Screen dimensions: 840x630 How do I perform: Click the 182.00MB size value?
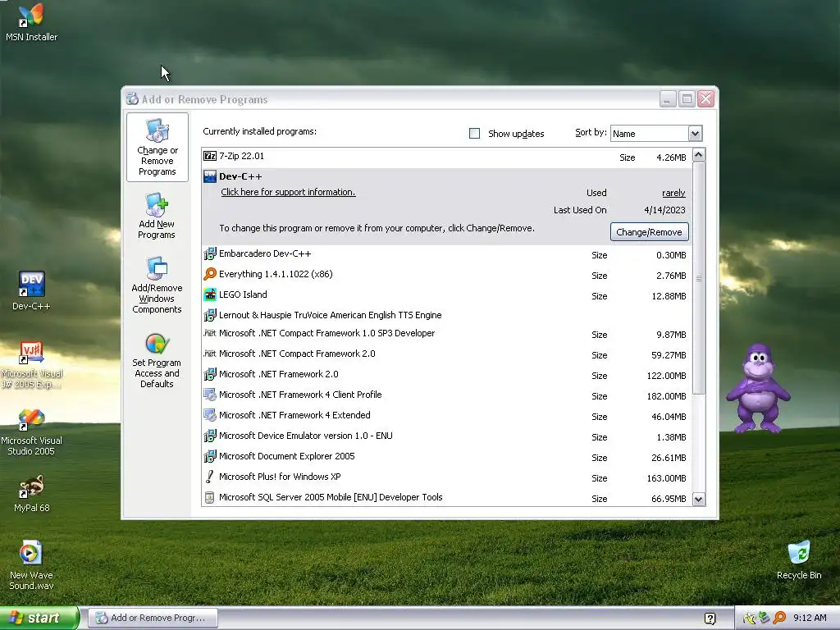(666, 396)
